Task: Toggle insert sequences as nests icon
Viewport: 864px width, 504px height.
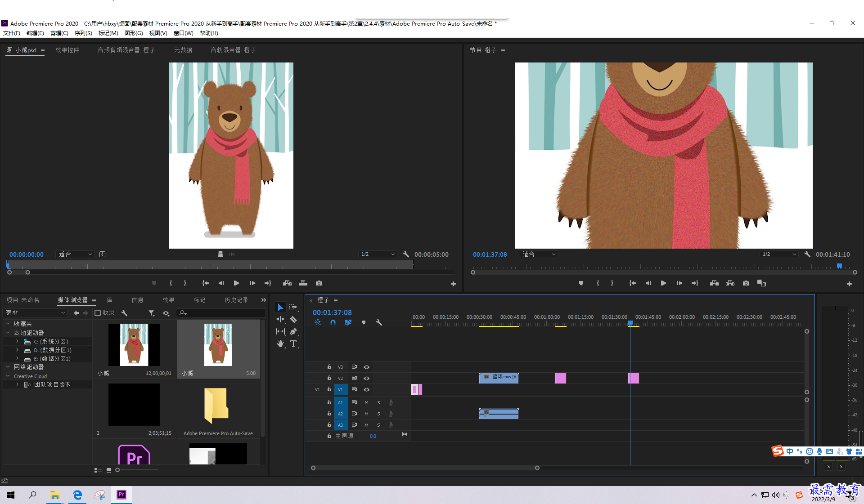Action: (318, 322)
